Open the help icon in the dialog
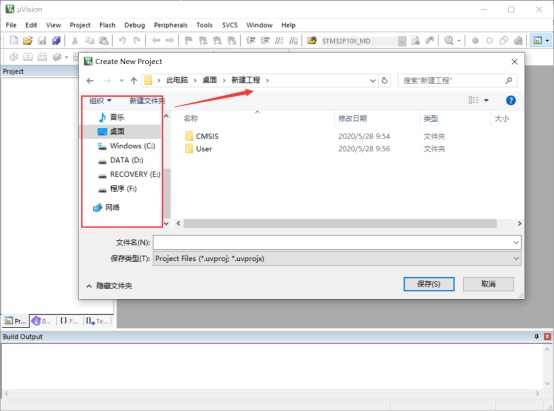 point(511,100)
